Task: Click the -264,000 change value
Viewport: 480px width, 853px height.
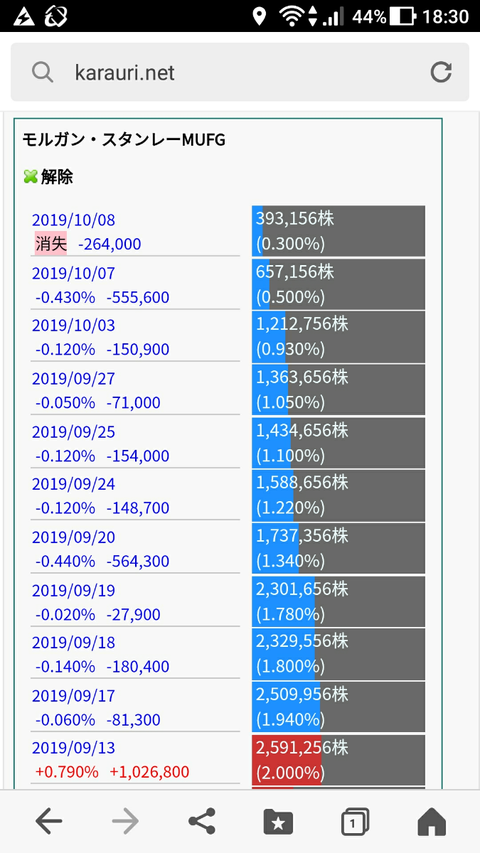Action: (x=110, y=244)
